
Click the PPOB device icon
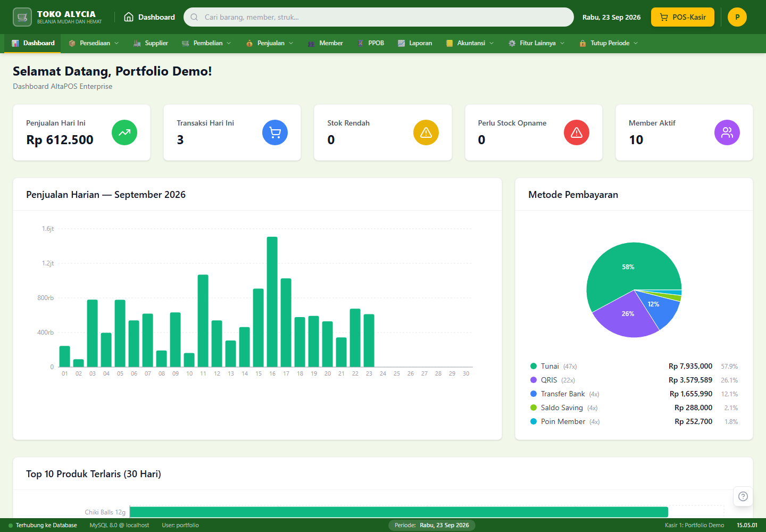361,43
